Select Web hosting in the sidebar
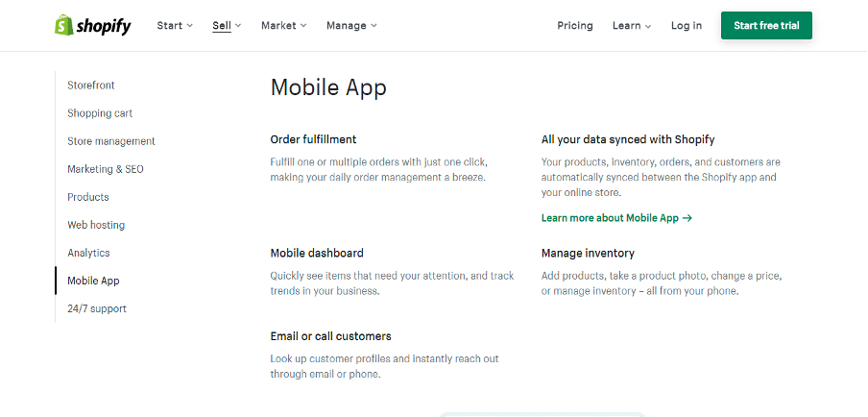This screenshot has height=417, width=868. pyautogui.click(x=96, y=225)
